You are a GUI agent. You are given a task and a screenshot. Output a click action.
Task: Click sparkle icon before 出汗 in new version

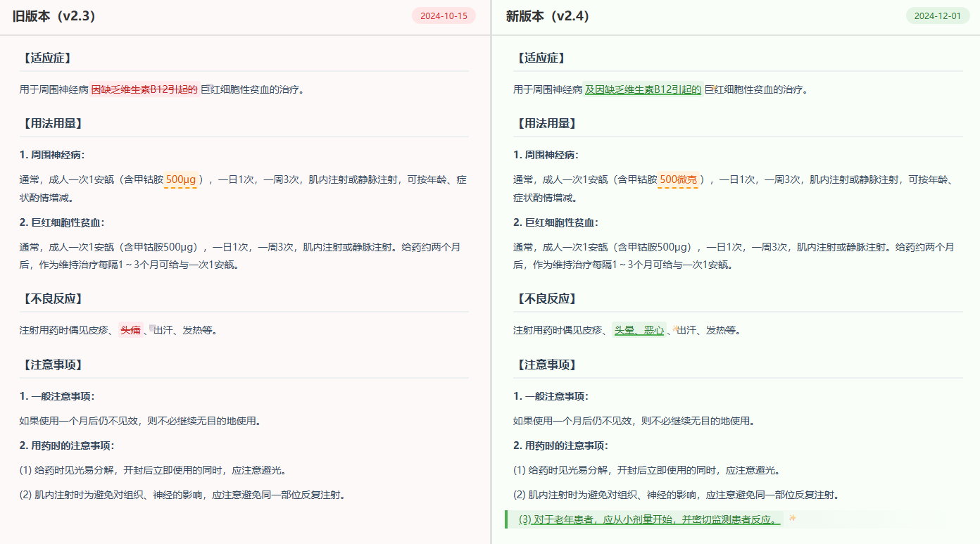(x=675, y=328)
